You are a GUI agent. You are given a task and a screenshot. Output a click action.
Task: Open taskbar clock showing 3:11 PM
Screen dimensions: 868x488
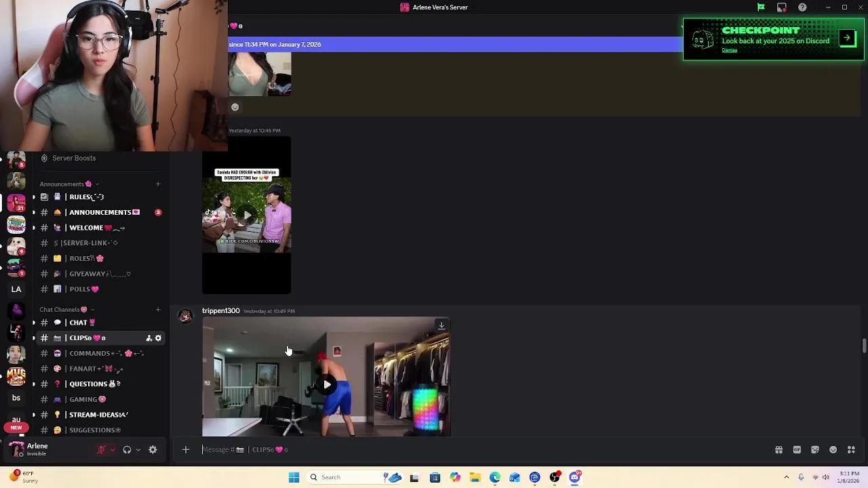pyautogui.click(x=849, y=477)
